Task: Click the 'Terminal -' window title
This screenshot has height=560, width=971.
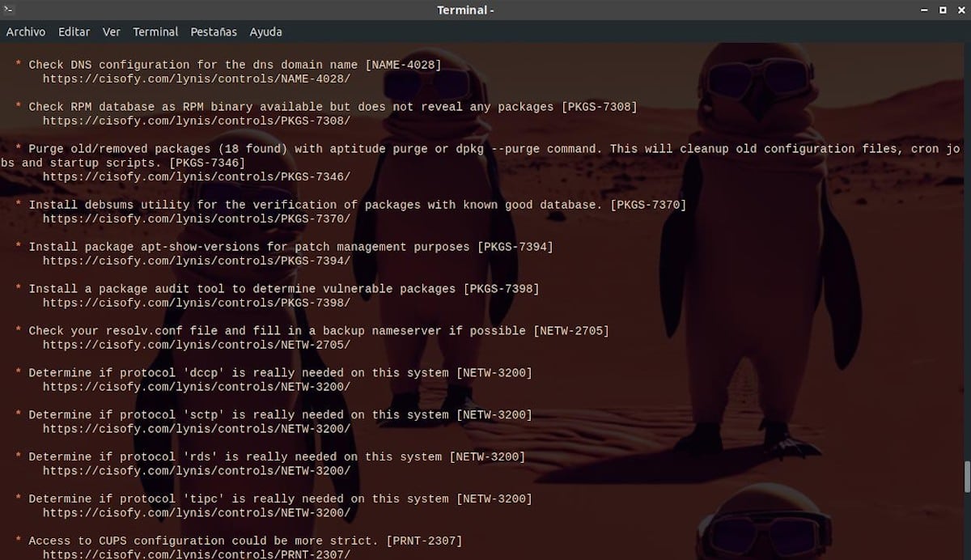Action: pyautogui.click(x=465, y=10)
